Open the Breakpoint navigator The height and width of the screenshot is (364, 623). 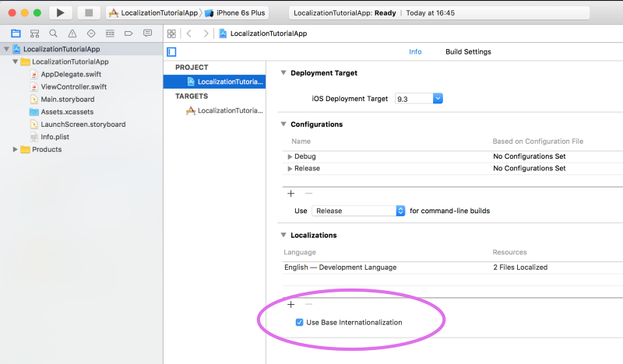click(x=128, y=33)
